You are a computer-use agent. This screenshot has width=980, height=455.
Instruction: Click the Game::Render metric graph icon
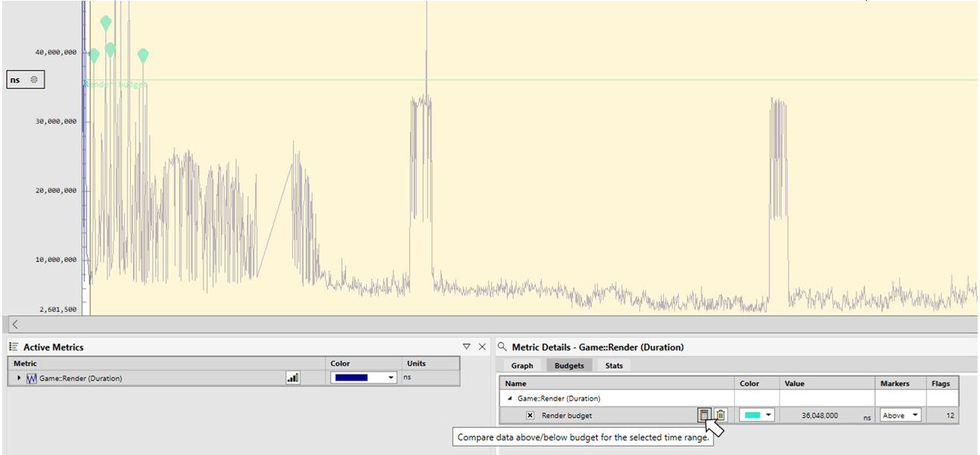[x=32, y=378]
